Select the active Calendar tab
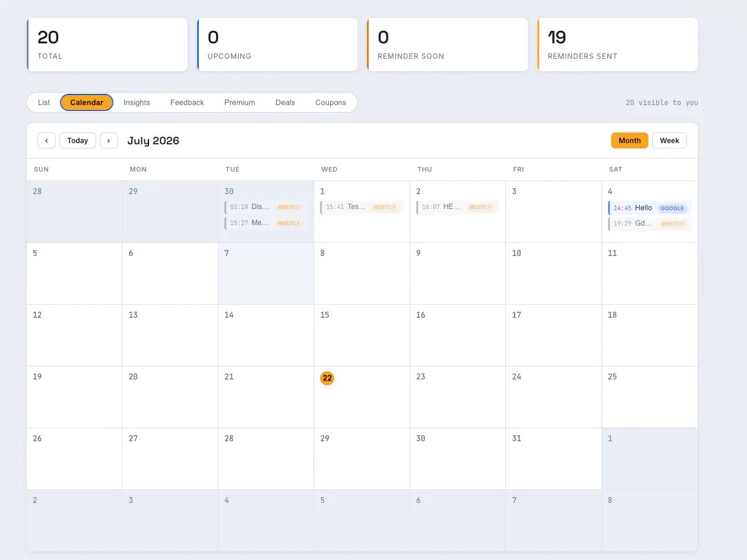This screenshot has width=747, height=560. click(x=87, y=102)
